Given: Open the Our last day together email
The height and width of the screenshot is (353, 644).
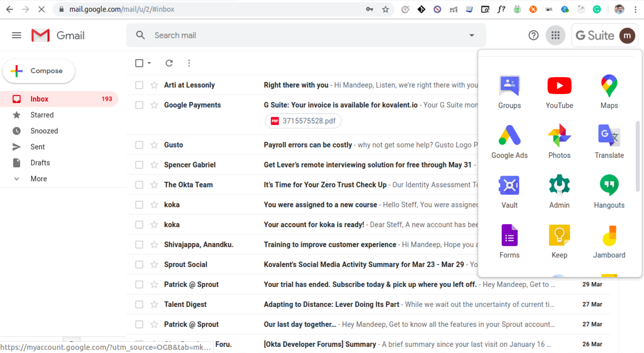Looking at the screenshot, I should [300, 324].
